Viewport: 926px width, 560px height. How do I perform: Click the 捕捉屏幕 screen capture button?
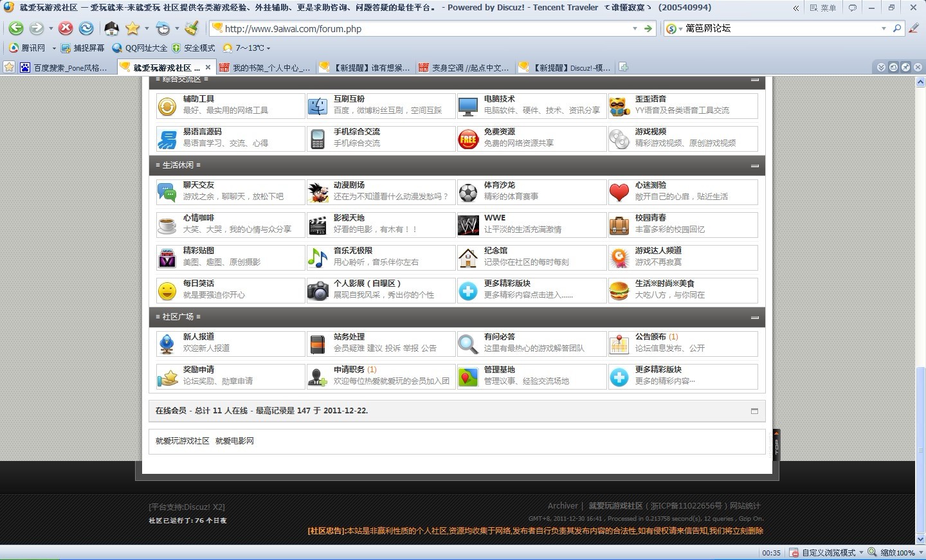click(83, 48)
